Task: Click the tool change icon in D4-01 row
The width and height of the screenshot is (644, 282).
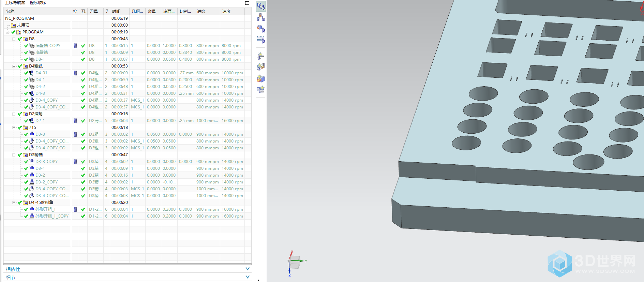Action: coord(75,73)
